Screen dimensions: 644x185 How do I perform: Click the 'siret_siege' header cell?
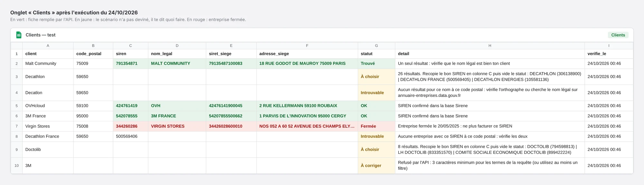[231, 54]
